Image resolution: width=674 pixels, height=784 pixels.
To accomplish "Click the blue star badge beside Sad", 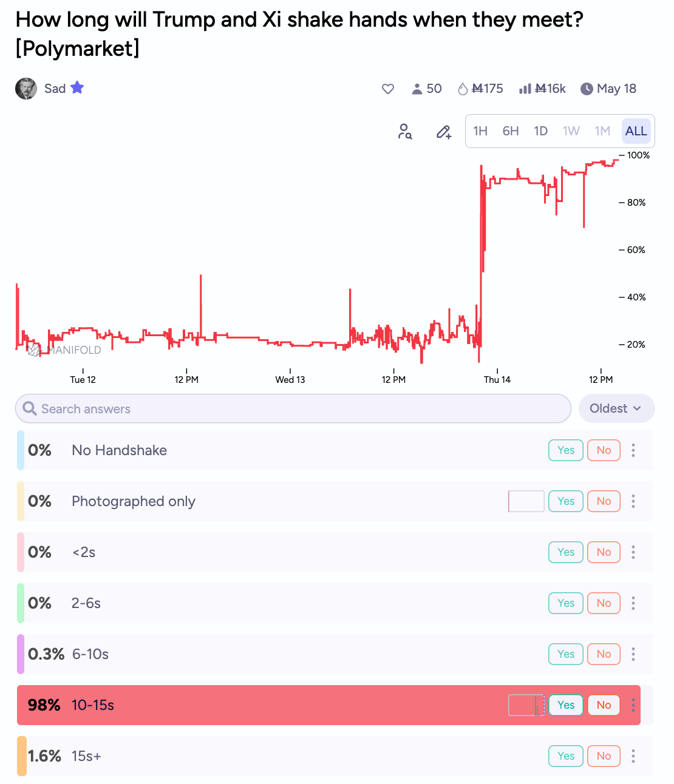I will click(77, 88).
